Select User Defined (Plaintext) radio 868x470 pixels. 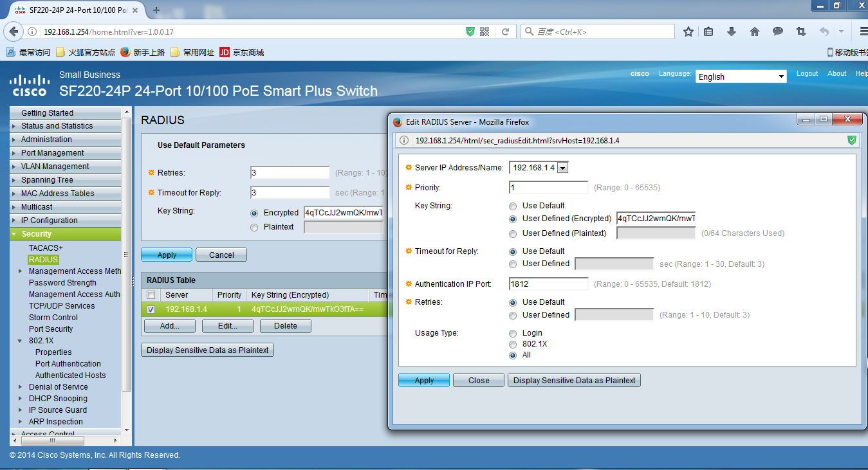coord(513,233)
